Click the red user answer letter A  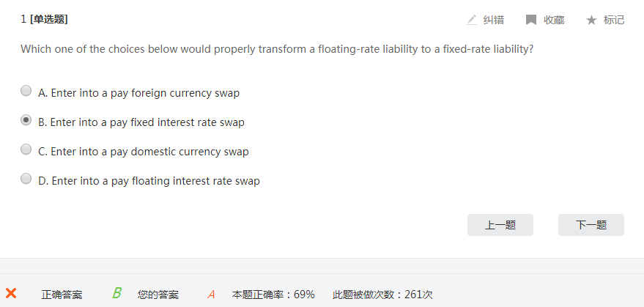(211, 295)
